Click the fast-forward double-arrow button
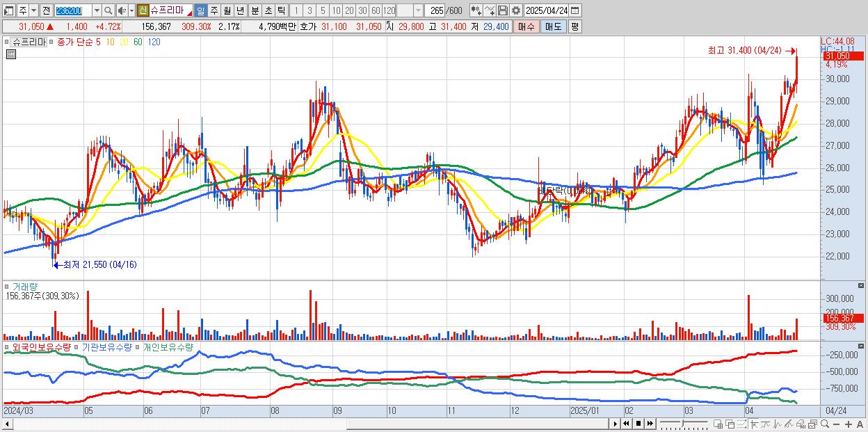 point(650,423)
